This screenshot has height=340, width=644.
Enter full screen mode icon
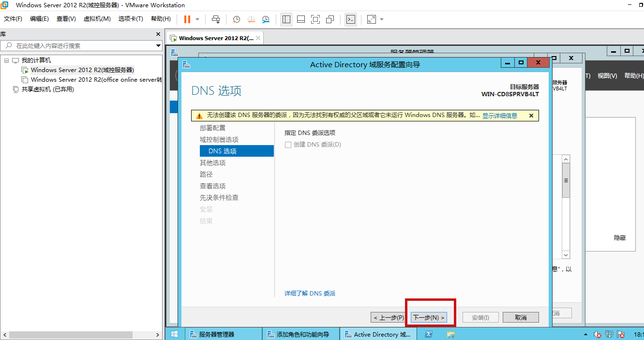point(315,19)
